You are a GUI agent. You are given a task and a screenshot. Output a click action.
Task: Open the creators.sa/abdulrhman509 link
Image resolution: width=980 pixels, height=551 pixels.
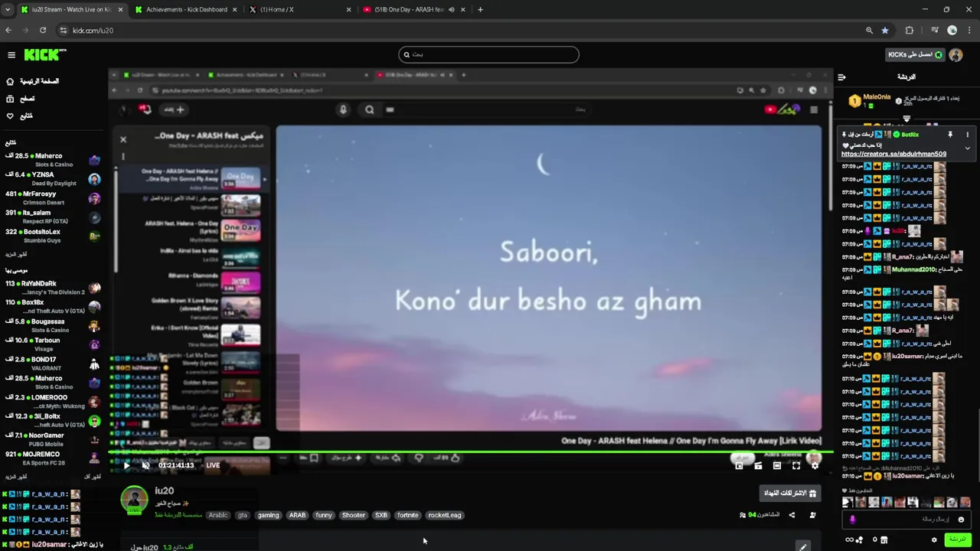(x=893, y=154)
